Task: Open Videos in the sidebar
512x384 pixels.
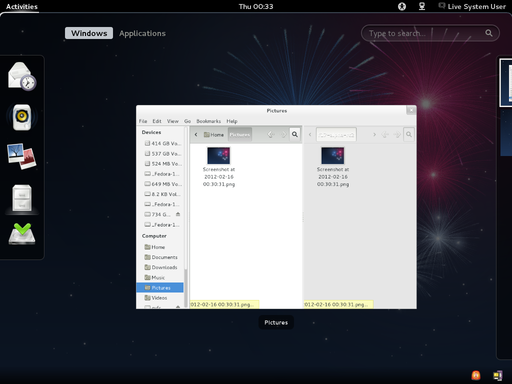Action: tap(160, 298)
